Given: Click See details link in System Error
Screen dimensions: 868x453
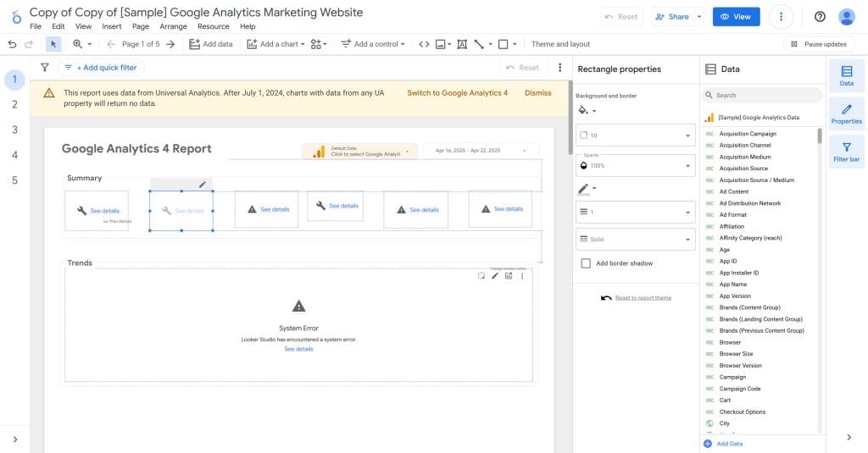Looking at the screenshot, I should 298,350.
